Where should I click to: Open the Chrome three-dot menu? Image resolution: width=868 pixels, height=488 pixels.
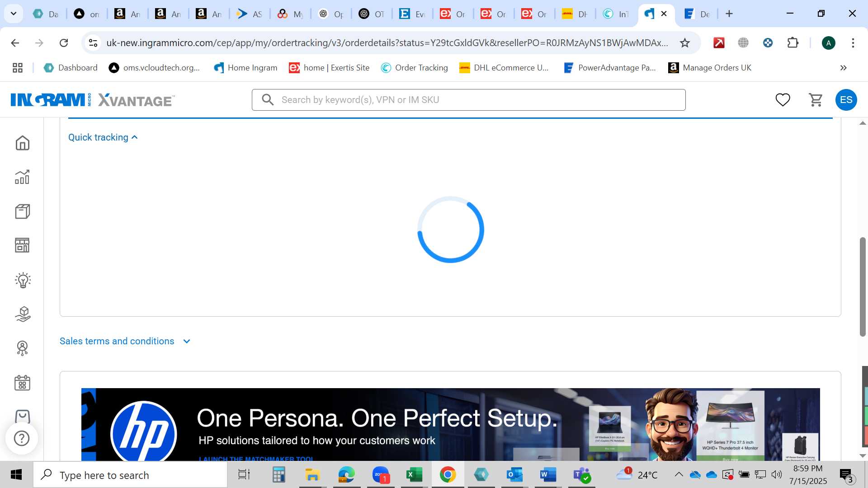[x=853, y=43]
